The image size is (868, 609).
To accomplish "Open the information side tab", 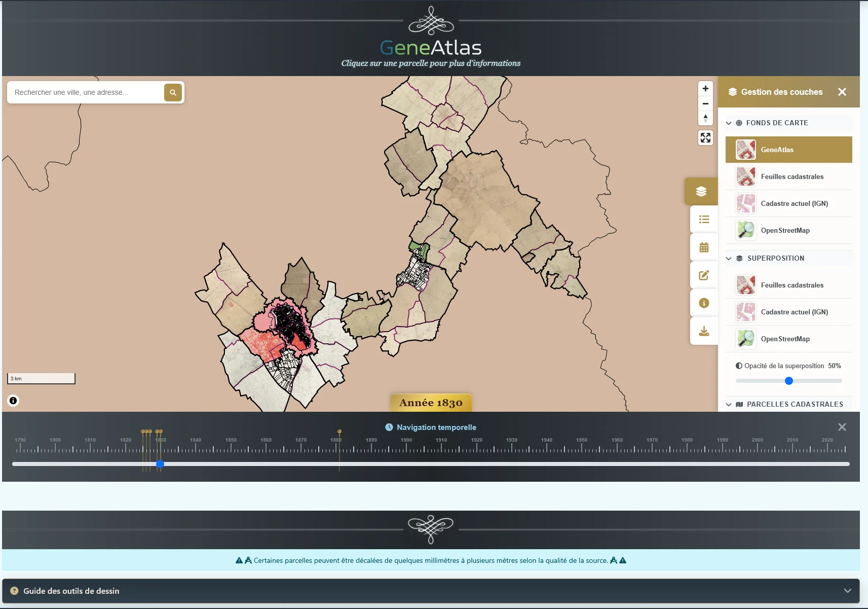I will [x=704, y=303].
